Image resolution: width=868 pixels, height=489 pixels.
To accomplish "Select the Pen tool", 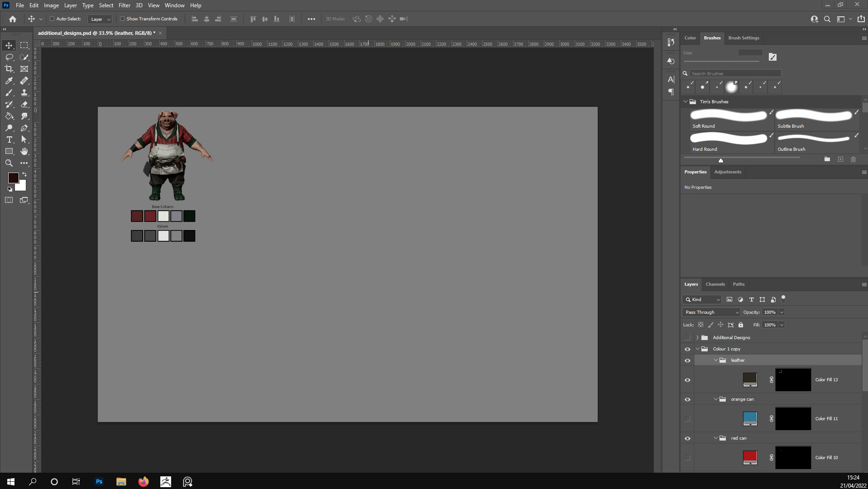I will pos(24,128).
